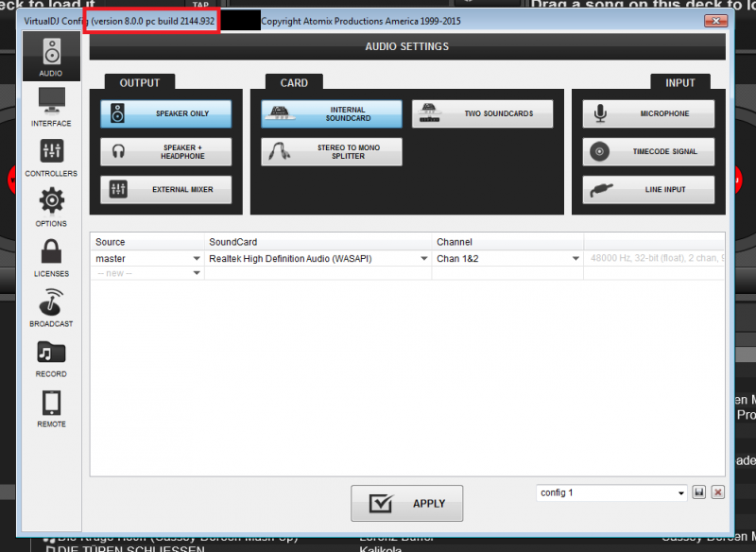Screen dimensions: 756x552
Task: Close the VirtualDJ Config window
Action: click(x=715, y=21)
